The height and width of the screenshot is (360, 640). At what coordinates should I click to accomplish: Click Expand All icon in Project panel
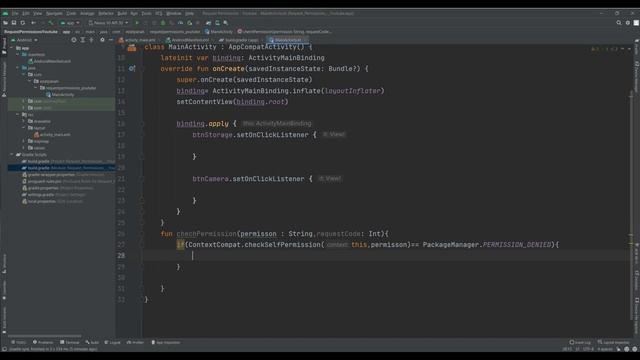pyautogui.click(x=83, y=40)
